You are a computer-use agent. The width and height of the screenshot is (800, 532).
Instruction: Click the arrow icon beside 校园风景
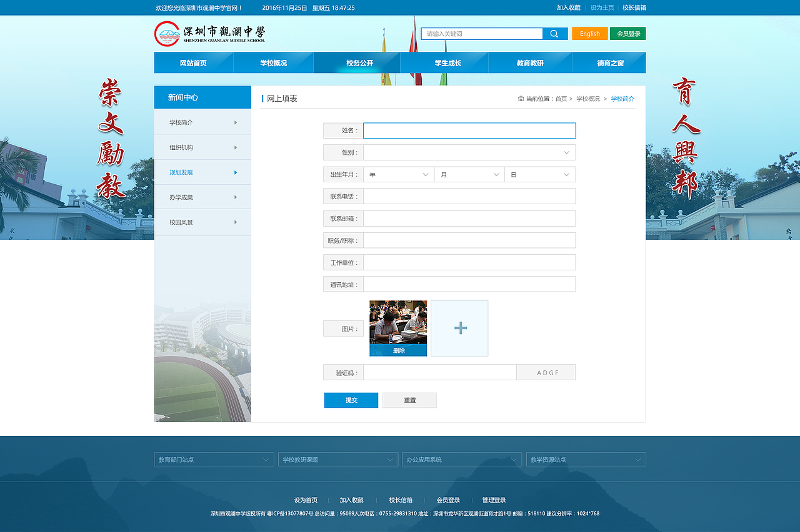tap(236, 222)
